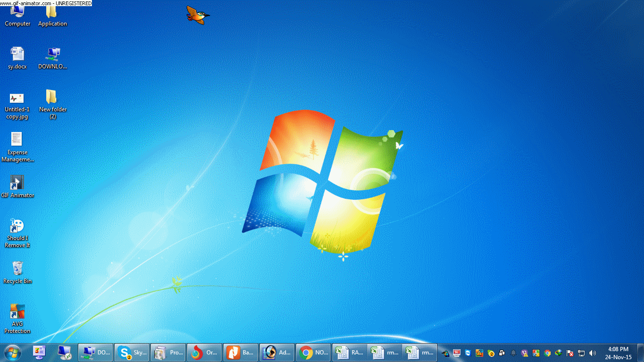This screenshot has width=644, height=362.
Task: Click the Show desktop strip beside the clock
Action: (640, 353)
